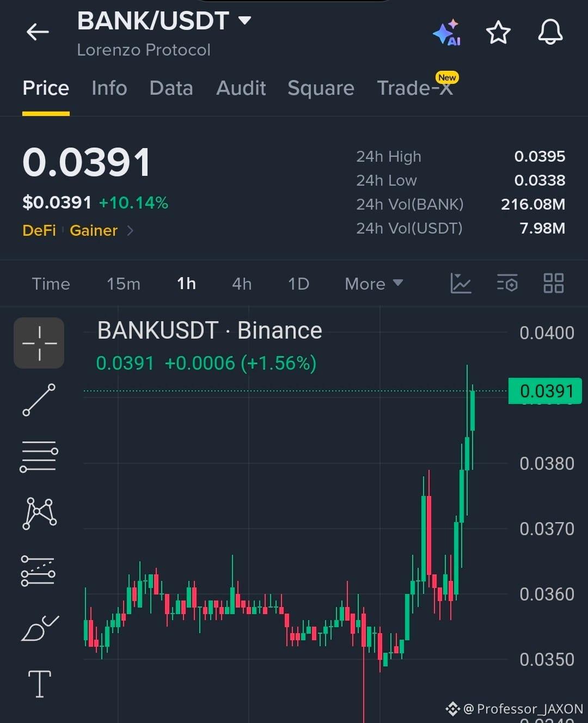Open the DeFi category tag
The height and width of the screenshot is (723, 588).
click(x=39, y=230)
